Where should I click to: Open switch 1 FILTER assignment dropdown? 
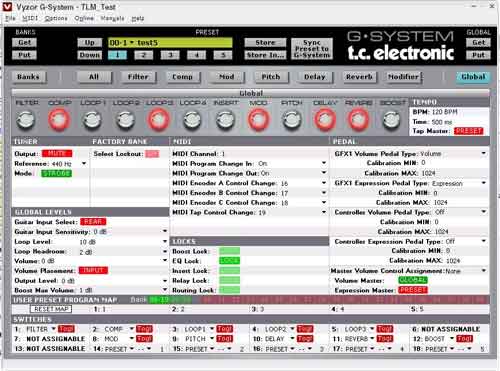[53, 329]
